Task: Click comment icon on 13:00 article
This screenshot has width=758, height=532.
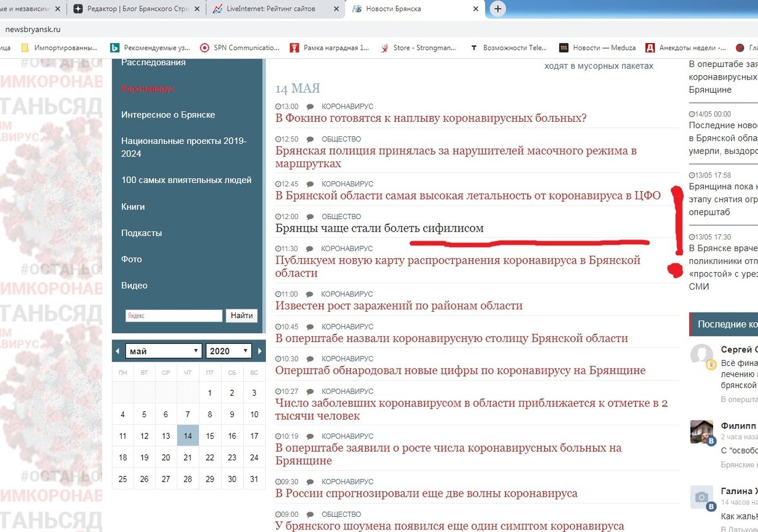Action: pyautogui.click(x=310, y=107)
